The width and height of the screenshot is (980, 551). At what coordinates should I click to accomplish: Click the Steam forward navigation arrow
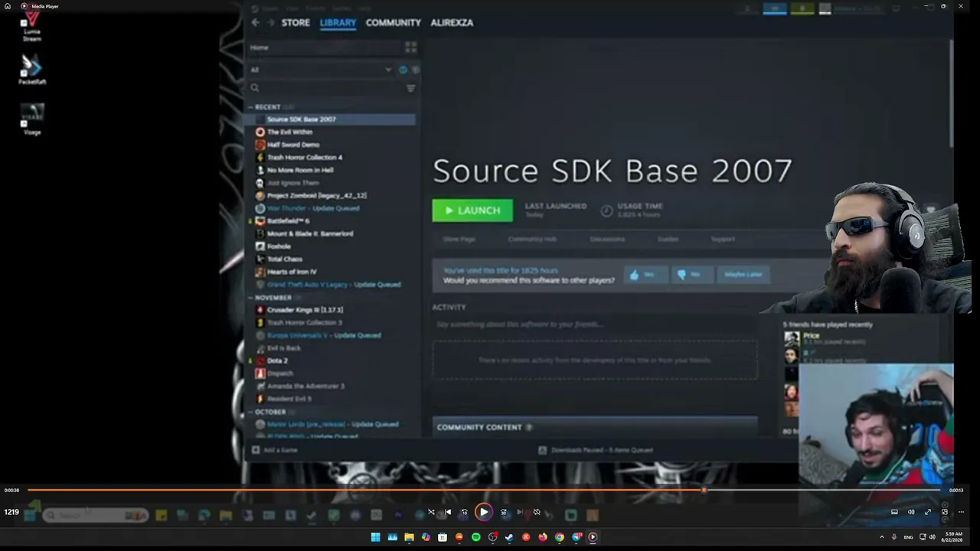[270, 23]
